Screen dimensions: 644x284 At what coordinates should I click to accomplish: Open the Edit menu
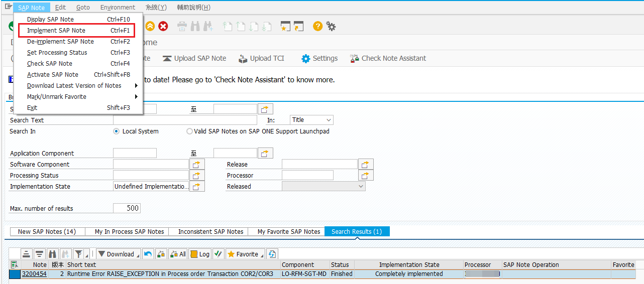tap(60, 7)
